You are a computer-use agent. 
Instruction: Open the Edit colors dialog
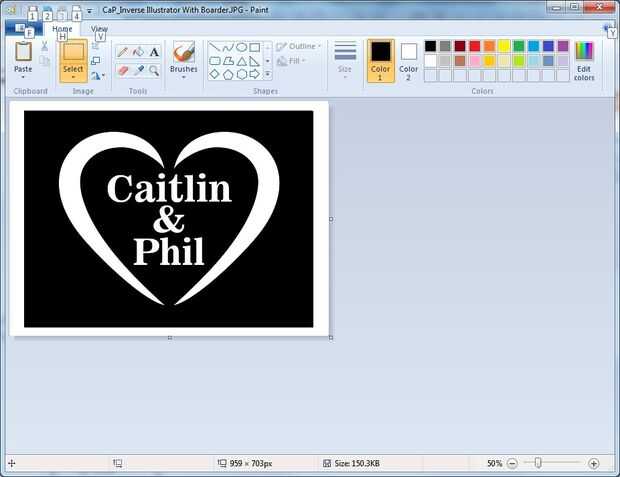[x=584, y=61]
